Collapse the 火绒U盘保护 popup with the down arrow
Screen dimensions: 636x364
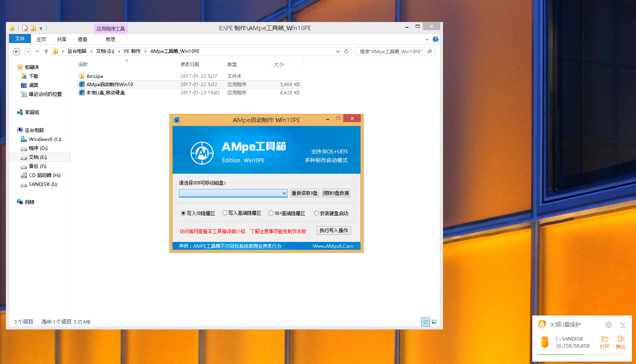pos(623,325)
